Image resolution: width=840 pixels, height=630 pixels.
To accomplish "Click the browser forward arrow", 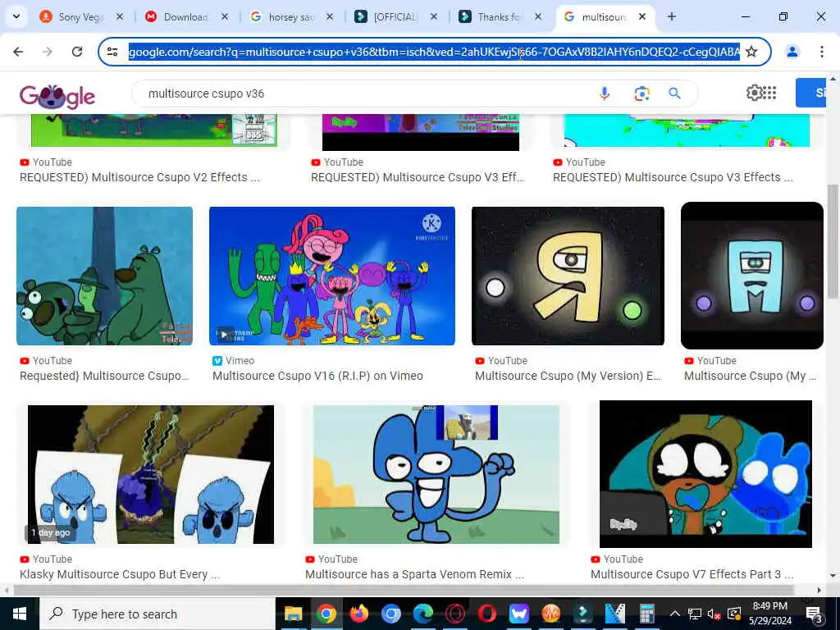I will pos(48,52).
